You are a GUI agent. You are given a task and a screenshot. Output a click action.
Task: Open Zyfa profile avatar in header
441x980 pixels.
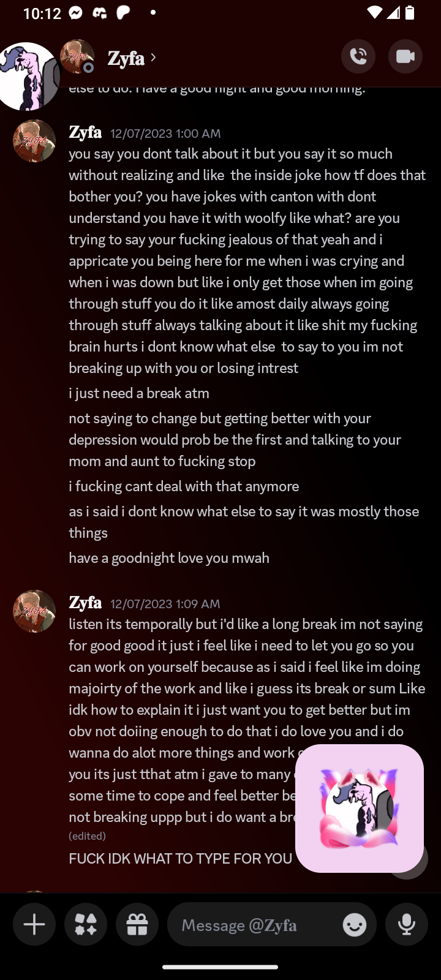(x=77, y=56)
